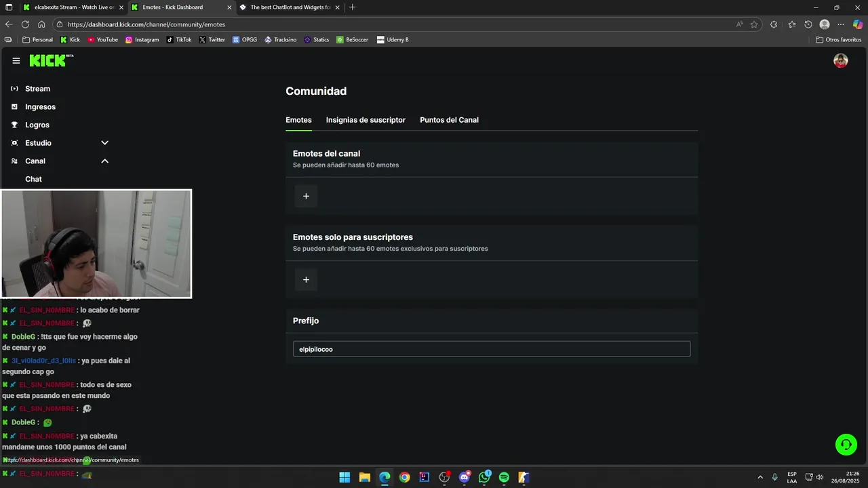Open the Instagram bookmark
The image size is (868, 488).
[142, 39]
